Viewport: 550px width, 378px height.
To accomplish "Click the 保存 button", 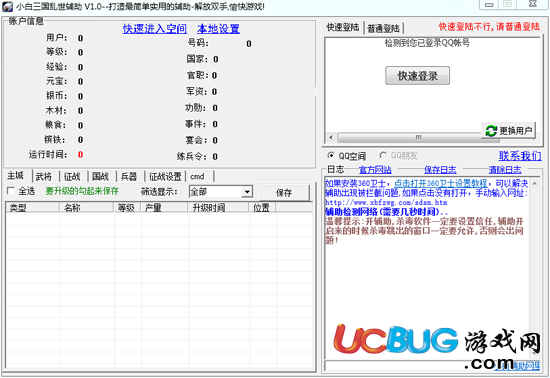I will pos(284,192).
